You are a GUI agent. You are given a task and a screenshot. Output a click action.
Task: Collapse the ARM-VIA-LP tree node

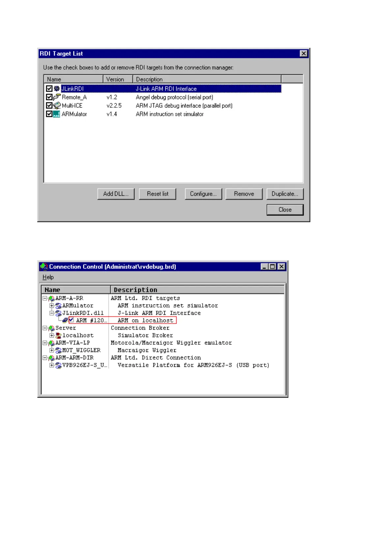pyautogui.click(x=45, y=343)
